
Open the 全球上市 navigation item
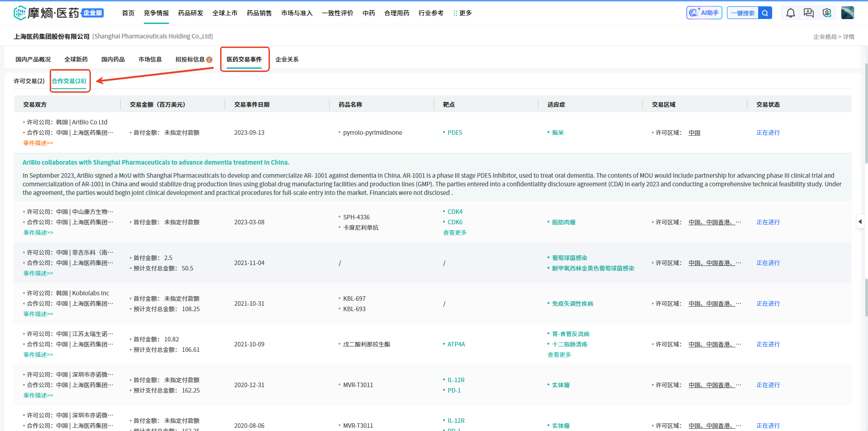point(225,13)
